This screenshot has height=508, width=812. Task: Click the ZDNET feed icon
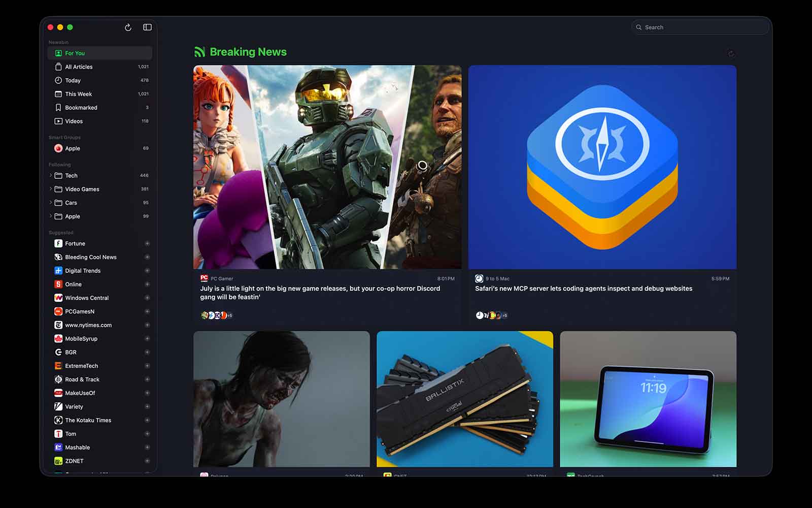[x=58, y=461]
